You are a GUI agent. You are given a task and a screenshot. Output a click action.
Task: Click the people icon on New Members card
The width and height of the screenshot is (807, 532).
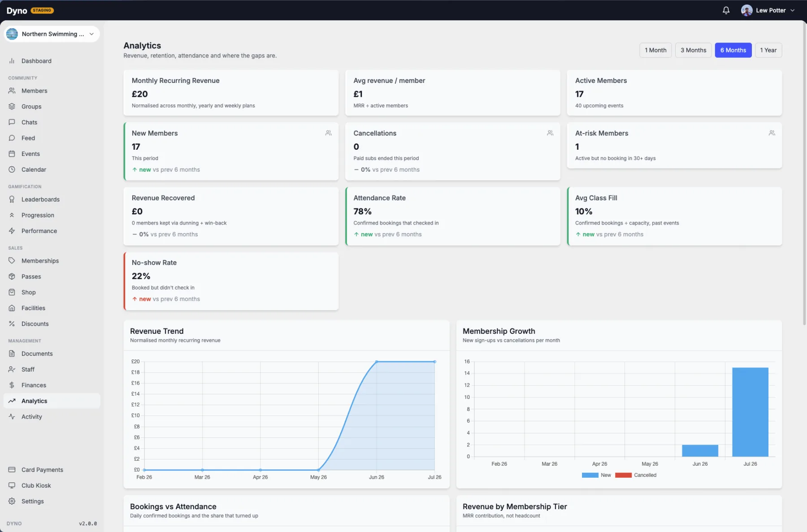click(328, 133)
